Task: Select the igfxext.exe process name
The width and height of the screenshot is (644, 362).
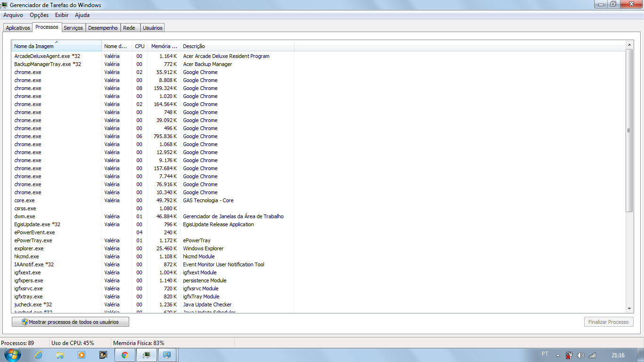Action: pos(27,272)
